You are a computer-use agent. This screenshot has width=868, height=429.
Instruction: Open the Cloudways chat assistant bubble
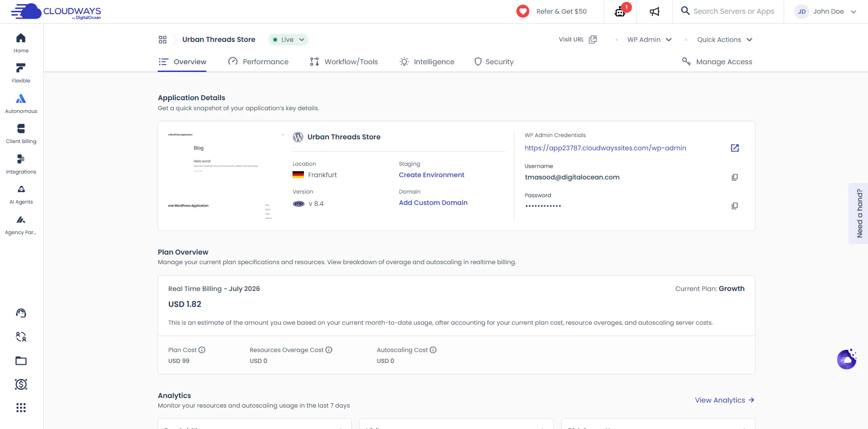[x=847, y=359]
